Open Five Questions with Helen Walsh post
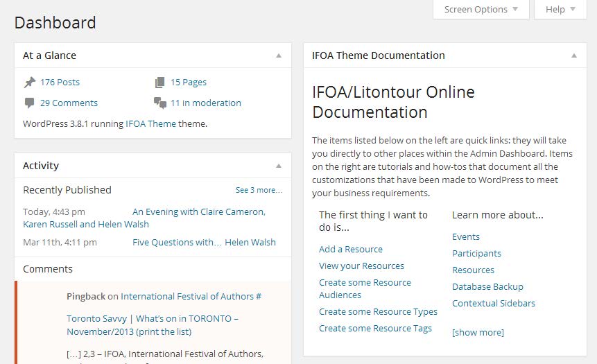 point(204,243)
